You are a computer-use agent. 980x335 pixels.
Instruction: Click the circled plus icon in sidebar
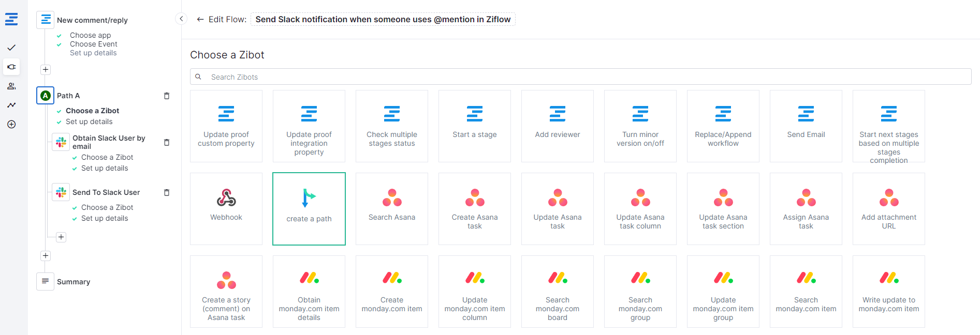pos(11,124)
